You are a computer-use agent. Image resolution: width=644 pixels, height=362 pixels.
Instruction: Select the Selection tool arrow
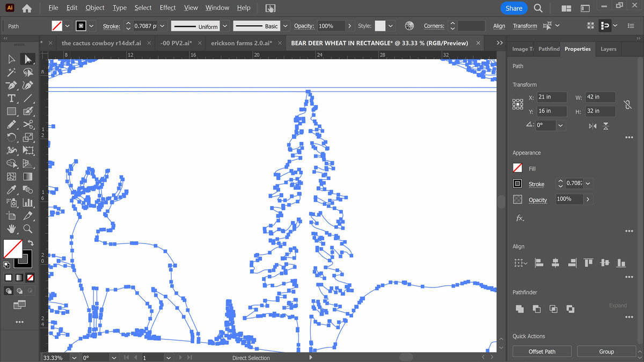point(11,59)
